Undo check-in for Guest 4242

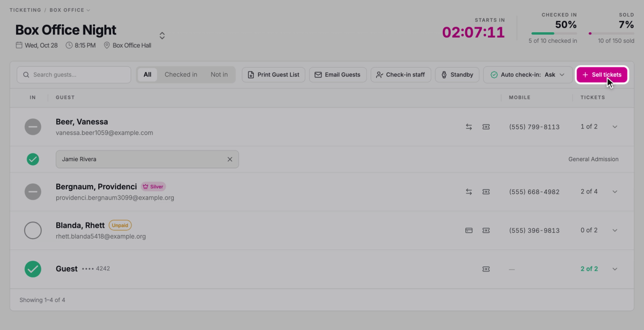click(33, 269)
